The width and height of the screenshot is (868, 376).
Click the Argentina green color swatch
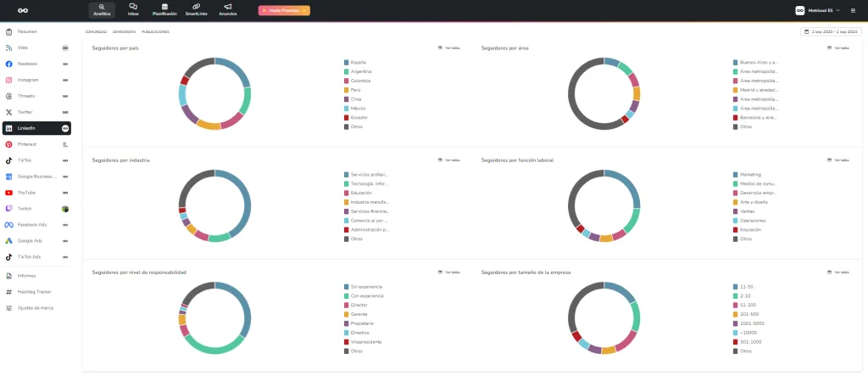[x=347, y=71]
